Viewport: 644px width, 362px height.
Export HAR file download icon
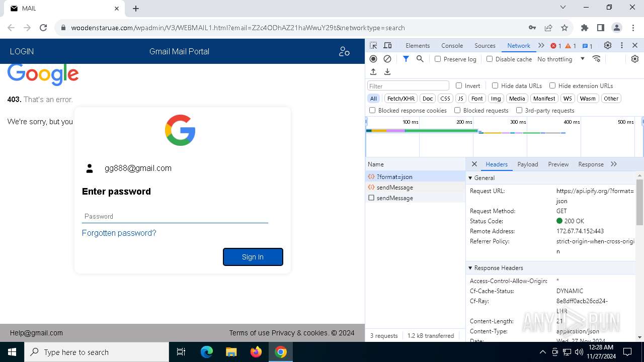coord(387,72)
